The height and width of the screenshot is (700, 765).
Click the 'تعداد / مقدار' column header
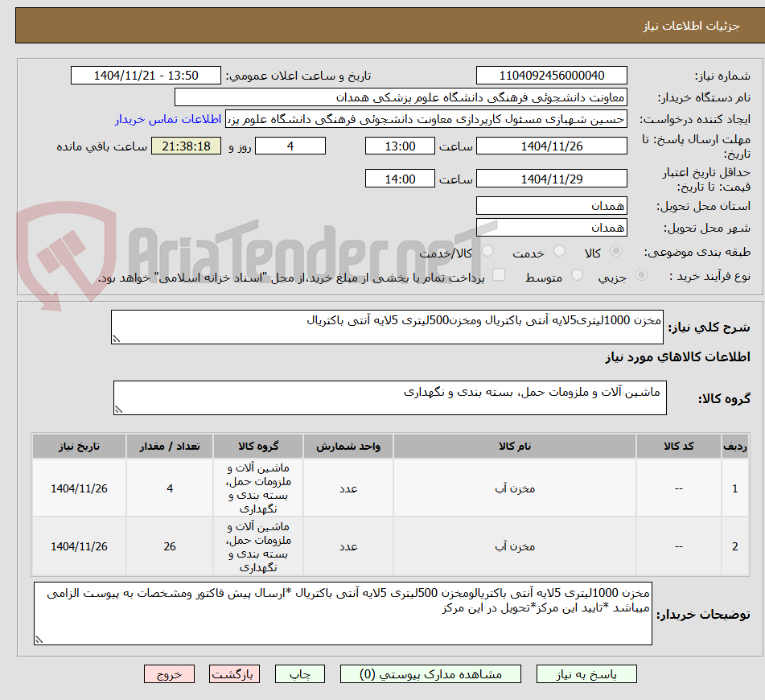169,447
